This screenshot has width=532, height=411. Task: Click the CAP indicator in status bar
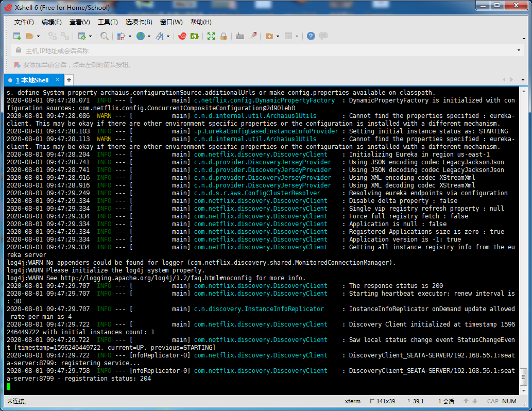tap(493, 401)
